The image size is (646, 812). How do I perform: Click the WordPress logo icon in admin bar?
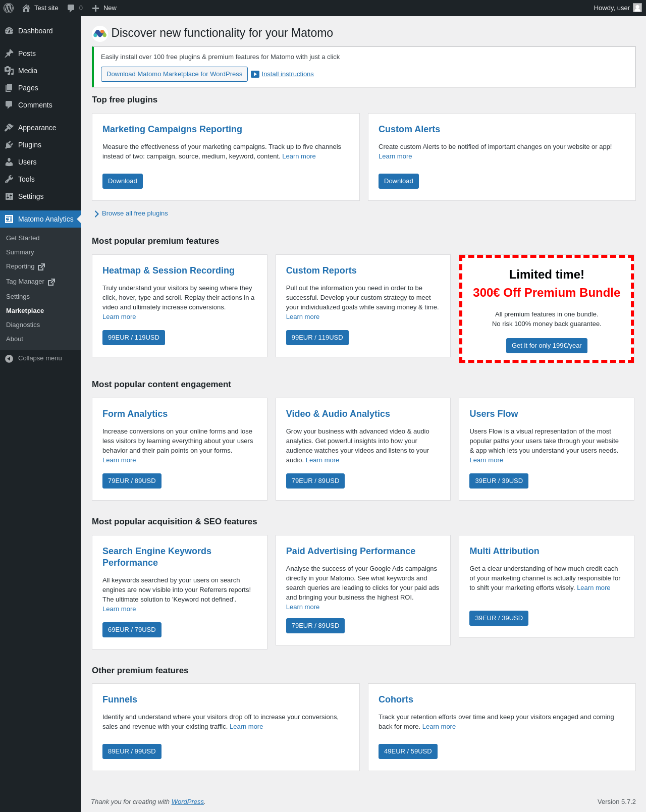tap(9, 8)
